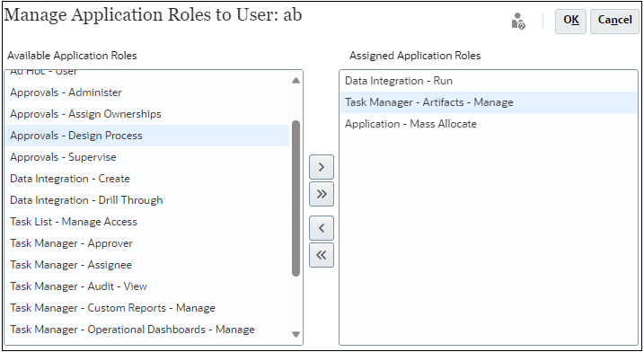Select Approvals - Supervise role
Viewport: 644px width, 352px height.
(x=147, y=157)
